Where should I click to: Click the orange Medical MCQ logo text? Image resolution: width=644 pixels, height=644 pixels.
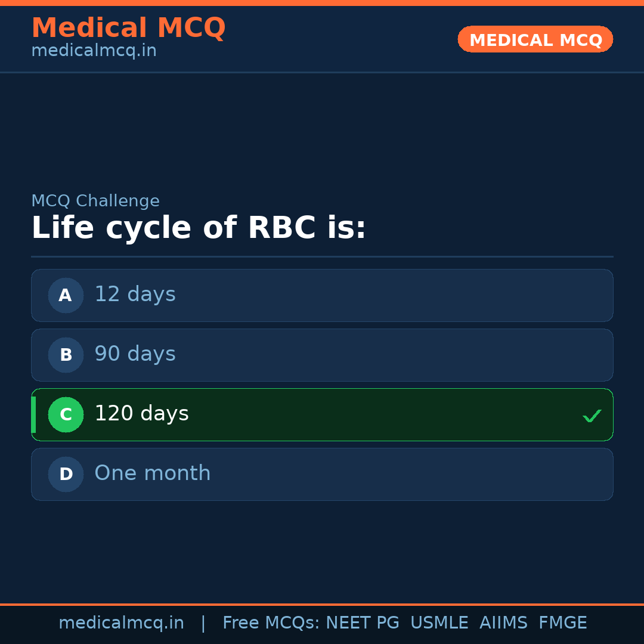pos(129,27)
